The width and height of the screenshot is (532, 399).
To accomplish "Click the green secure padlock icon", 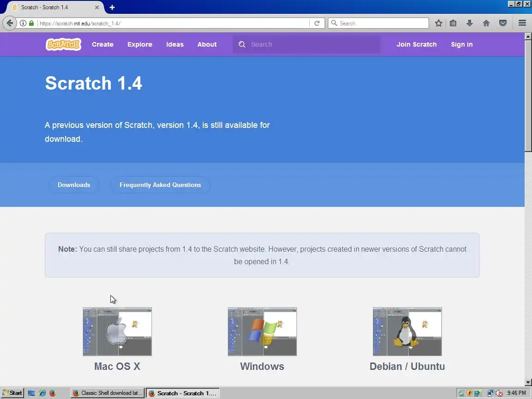I will (x=31, y=23).
